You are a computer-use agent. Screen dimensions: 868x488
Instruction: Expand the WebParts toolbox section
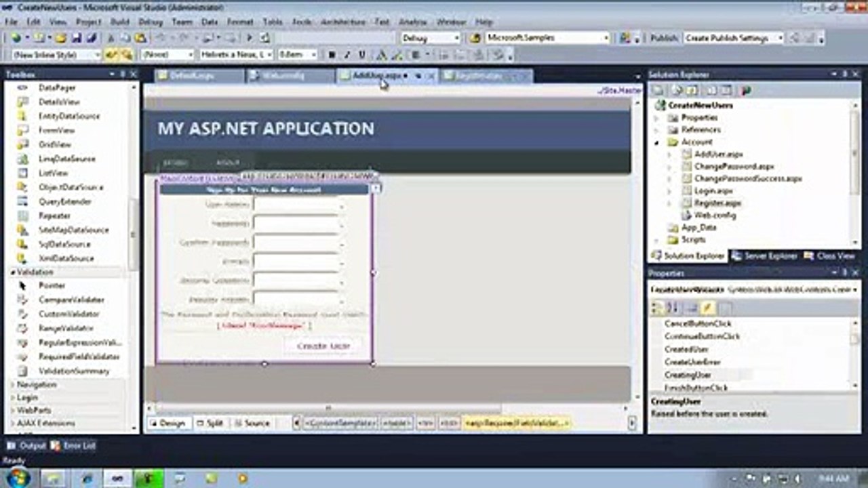tap(13, 410)
